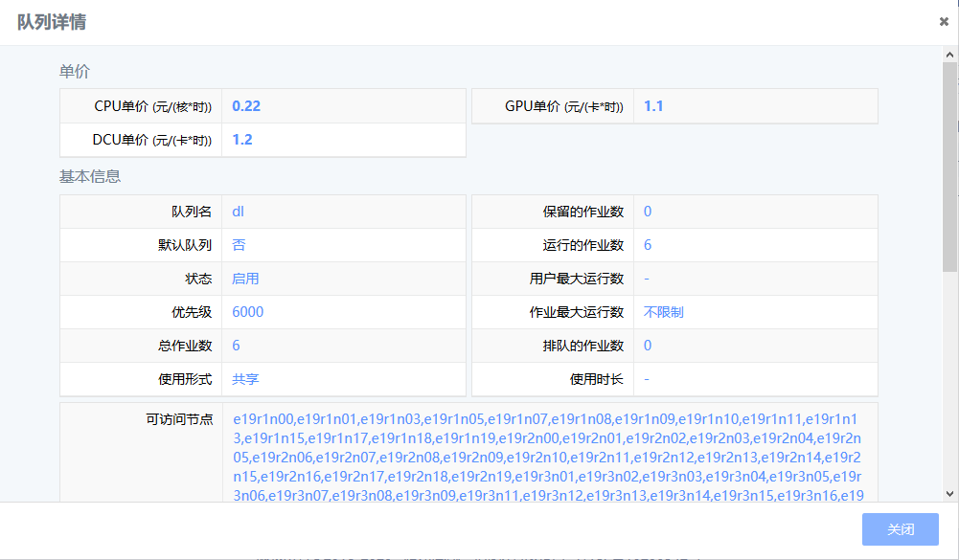Viewport: 959px width, 560px height.
Task: Click the scrollbar up arrow
Action: 949,55
